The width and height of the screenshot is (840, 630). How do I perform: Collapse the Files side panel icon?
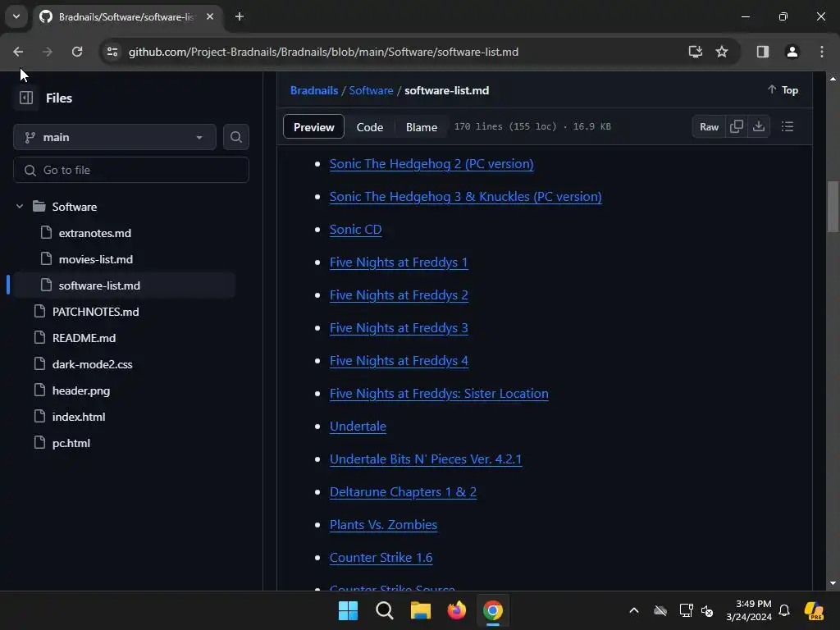[x=25, y=98]
